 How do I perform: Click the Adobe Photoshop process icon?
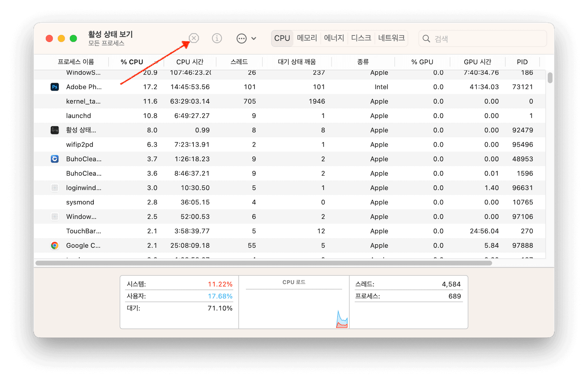point(55,87)
